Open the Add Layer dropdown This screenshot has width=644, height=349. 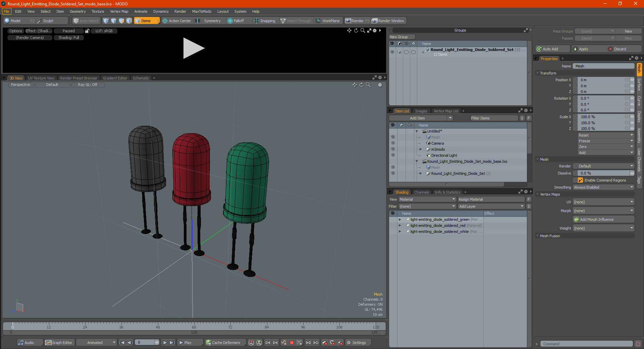(x=491, y=206)
